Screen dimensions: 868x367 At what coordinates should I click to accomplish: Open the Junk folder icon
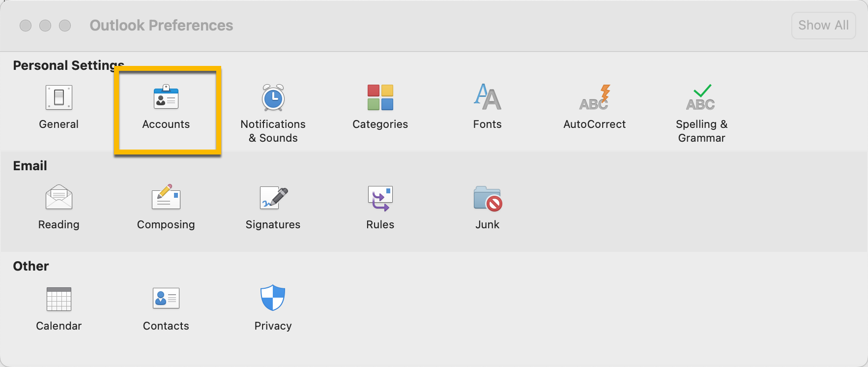pyautogui.click(x=488, y=198)
